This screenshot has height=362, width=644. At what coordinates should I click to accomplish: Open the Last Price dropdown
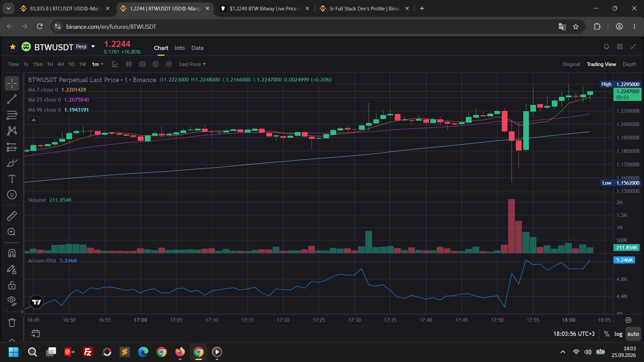click(192, 64)
